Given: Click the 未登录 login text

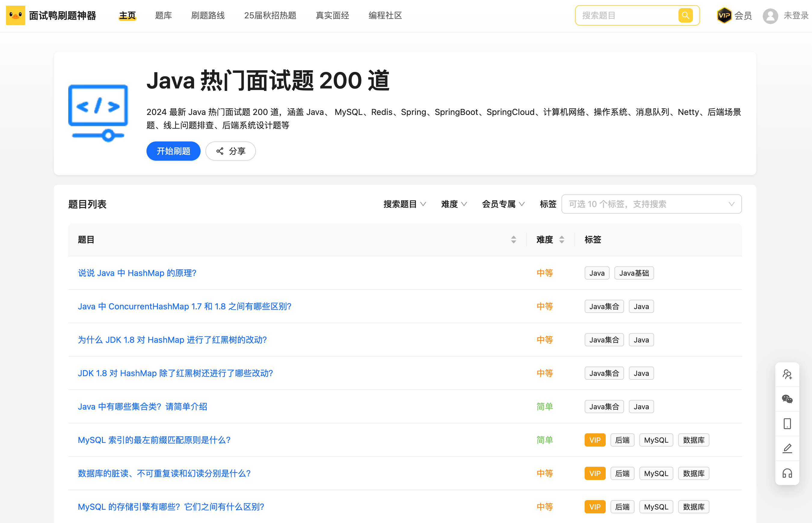Looking at the screenshot, I should click(x=796, y=15).
